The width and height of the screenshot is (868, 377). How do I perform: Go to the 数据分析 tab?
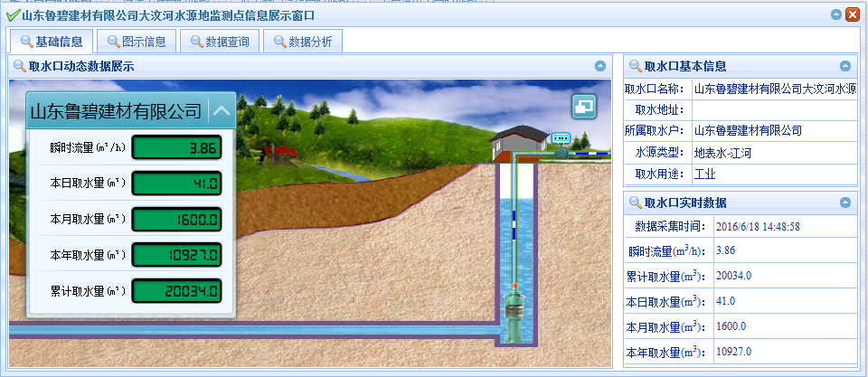point(302,41)
